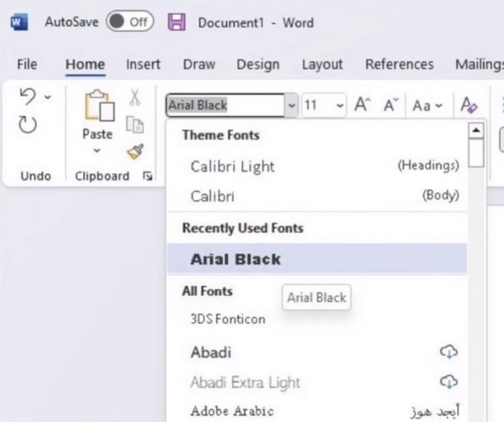Image resolution: width=504 pixels, height=422 pixels.
Task: Click inside the font name box
Action: tap(225, 105)
